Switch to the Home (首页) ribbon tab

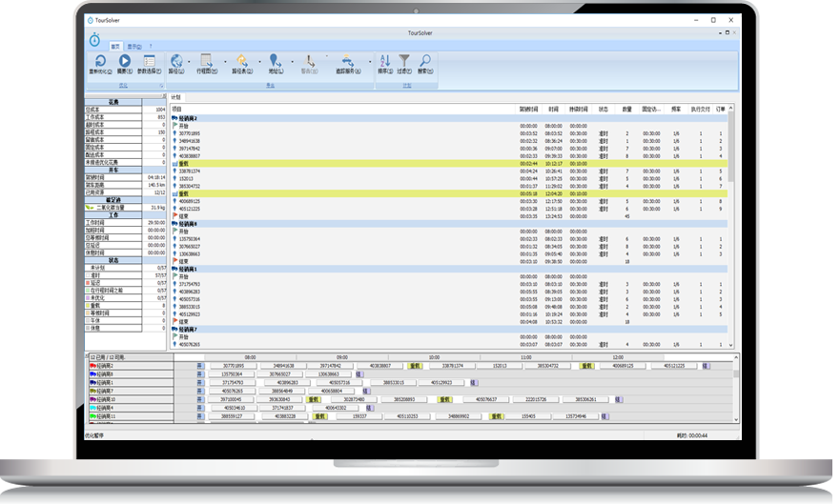(x=115, y=46)
